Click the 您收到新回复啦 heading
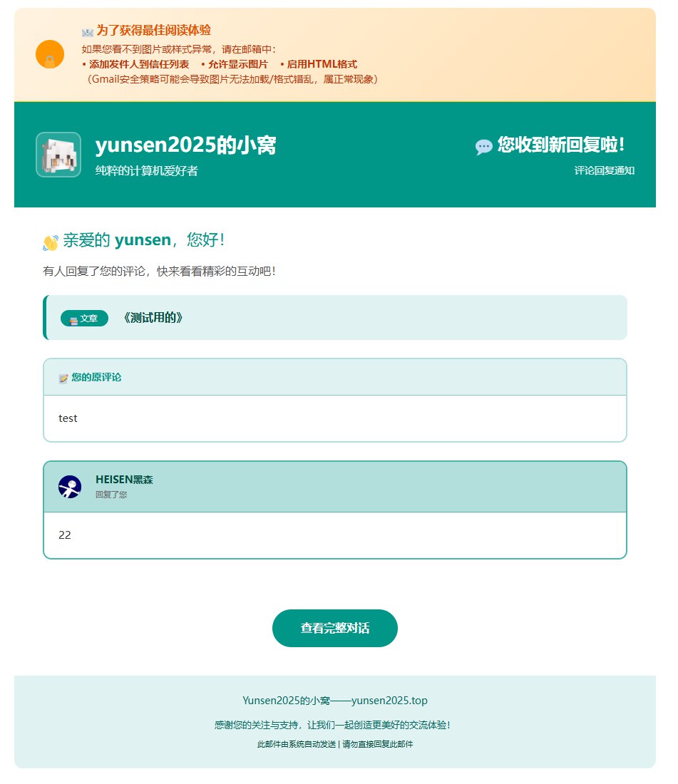The image size is (678, 784). coord(560,145)
